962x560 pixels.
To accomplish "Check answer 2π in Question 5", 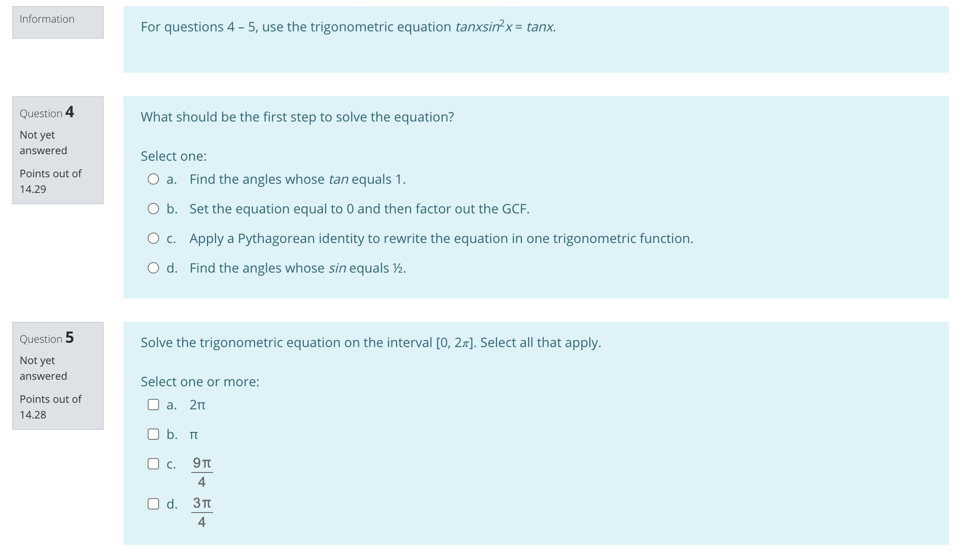I will [153, 404].
